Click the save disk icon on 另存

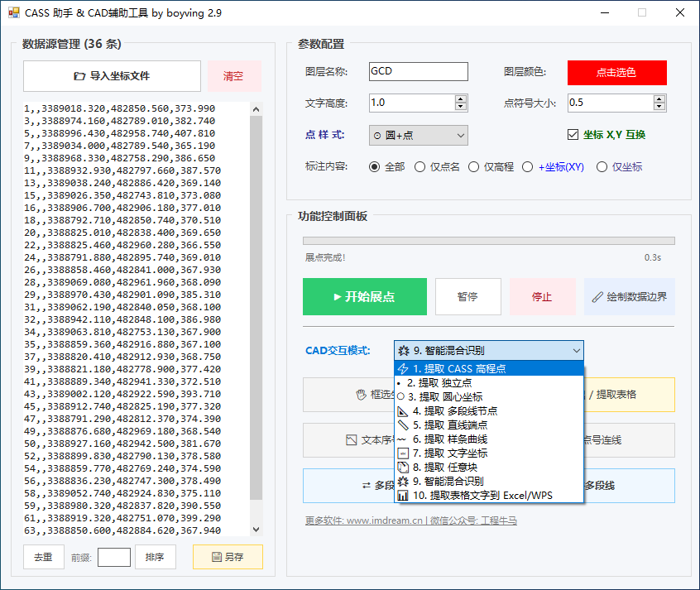point(217,558)
